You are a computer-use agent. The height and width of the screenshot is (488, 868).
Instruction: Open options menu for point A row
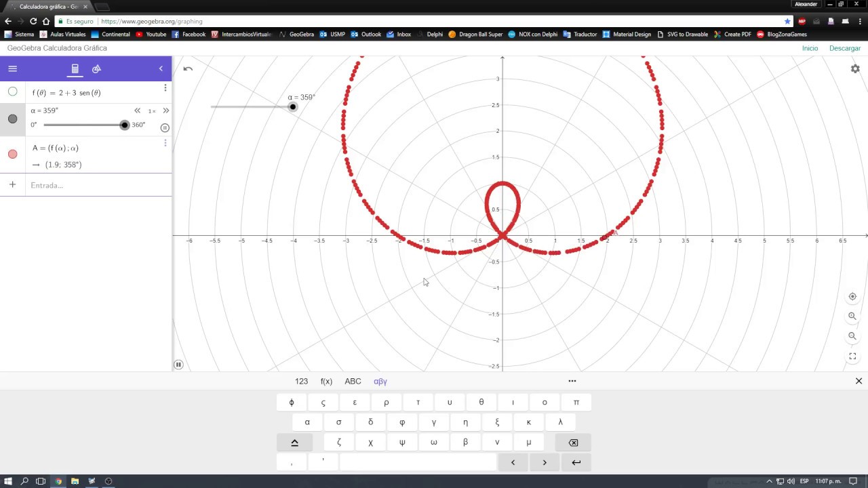coord(165,143)
